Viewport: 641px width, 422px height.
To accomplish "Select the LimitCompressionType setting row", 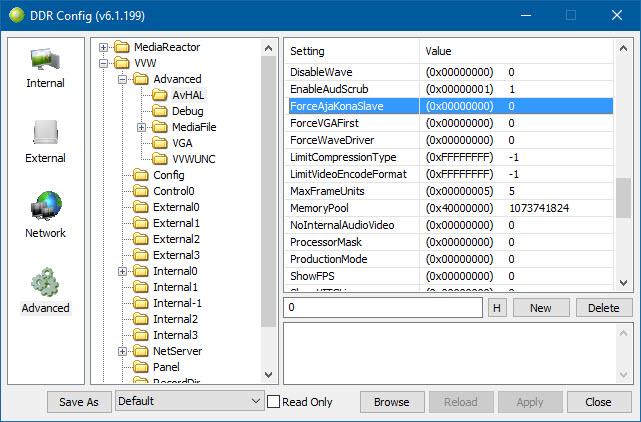I will pyautogui.click(x=449, y=157).
